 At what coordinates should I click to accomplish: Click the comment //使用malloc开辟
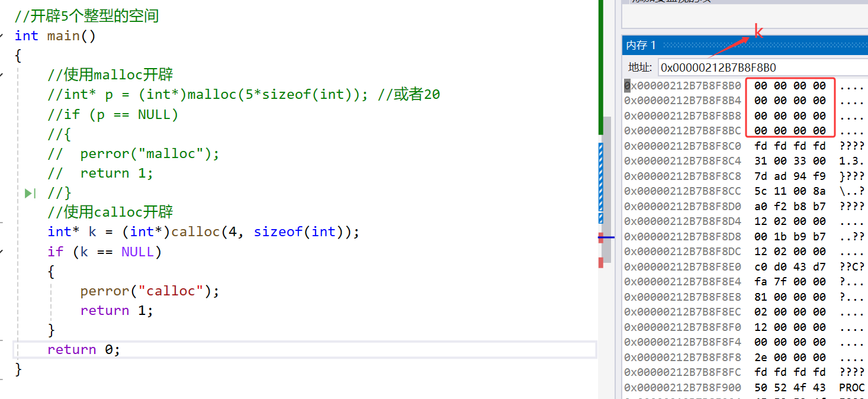pyautogui.click(x=110, y=75)
